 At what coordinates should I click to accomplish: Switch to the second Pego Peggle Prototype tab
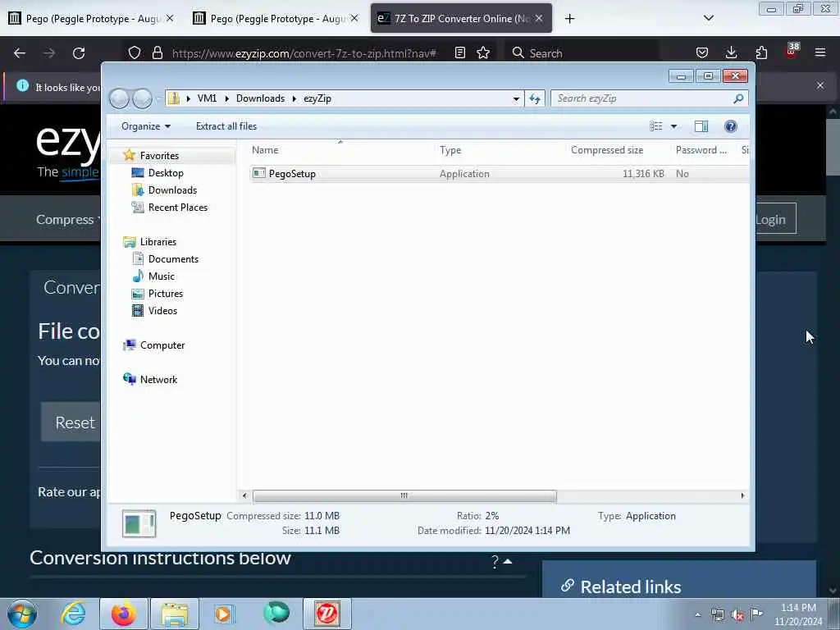276,19
